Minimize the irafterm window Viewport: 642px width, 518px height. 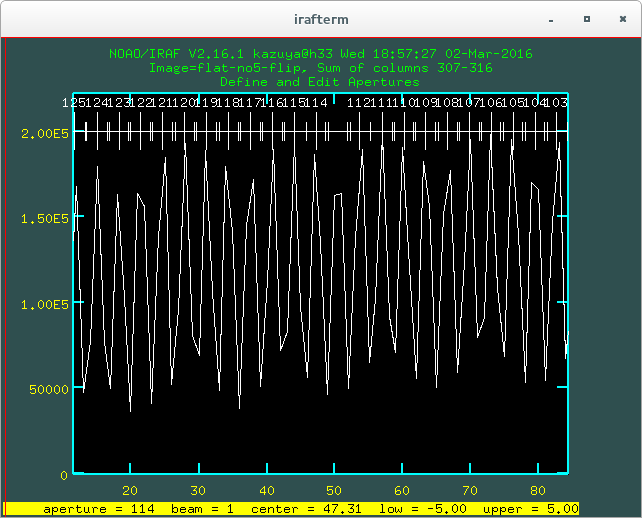[x=551, y=20]
